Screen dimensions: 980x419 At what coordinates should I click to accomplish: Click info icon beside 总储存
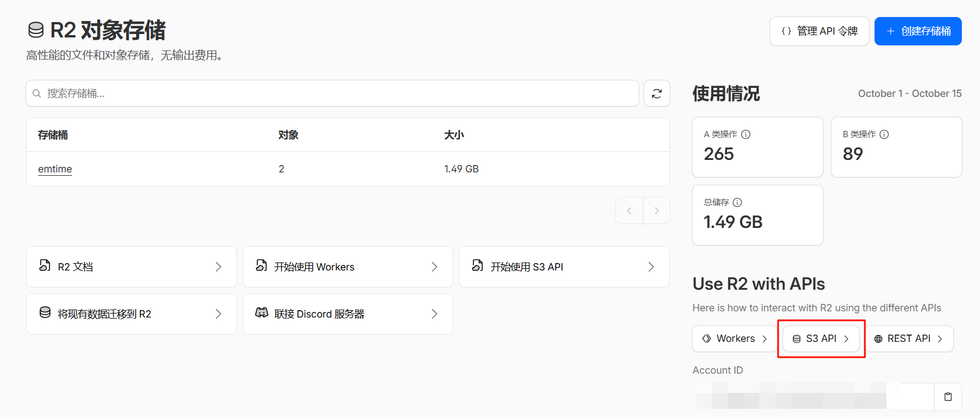(737, 202)
